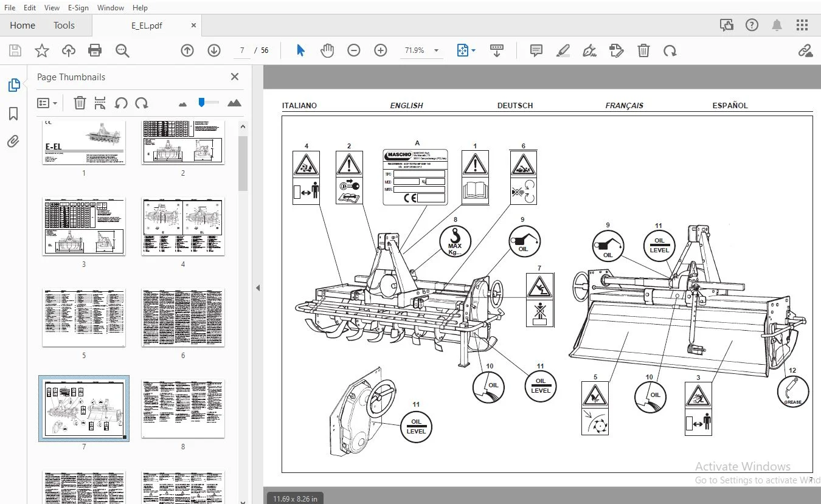
Task: Open the notifications bell
Action: (777, 25)
